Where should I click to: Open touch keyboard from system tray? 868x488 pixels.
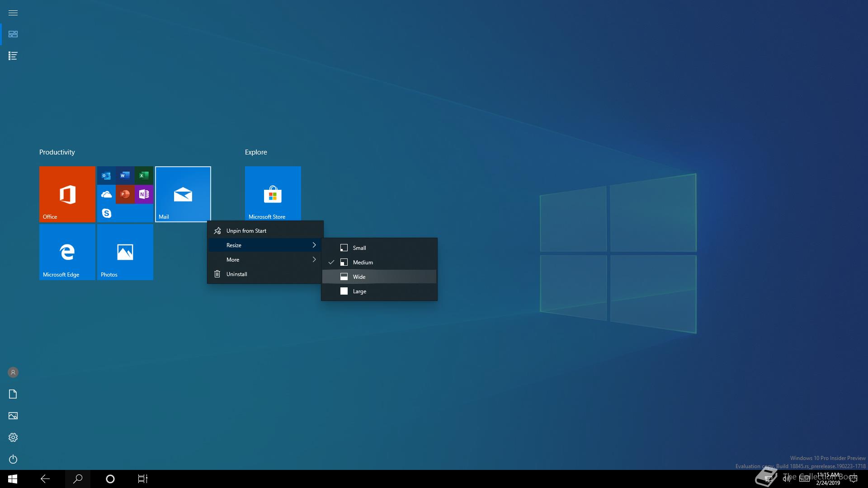804,479
